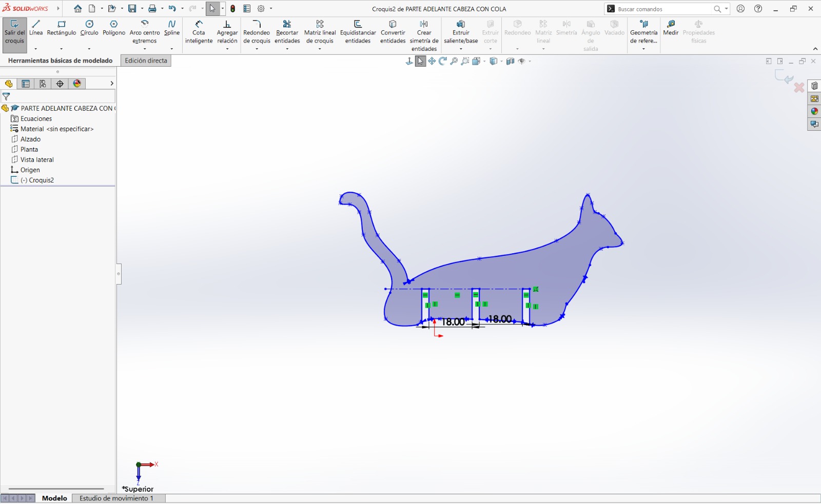Click Equidistanciar entidades offset tool
Viewport: 821px width, 504px height.
358,32
